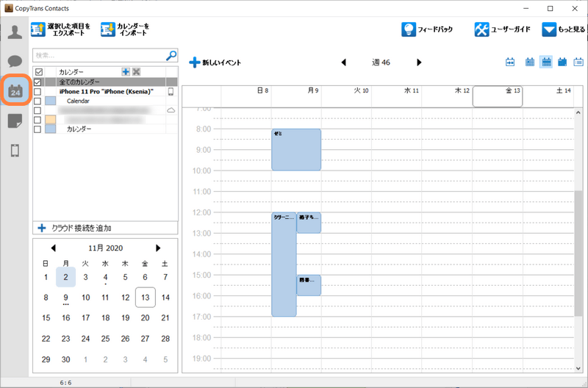Check the bottom カレンダー row checkbox
The width and height of the screenshot is (588, 388).
37,129
